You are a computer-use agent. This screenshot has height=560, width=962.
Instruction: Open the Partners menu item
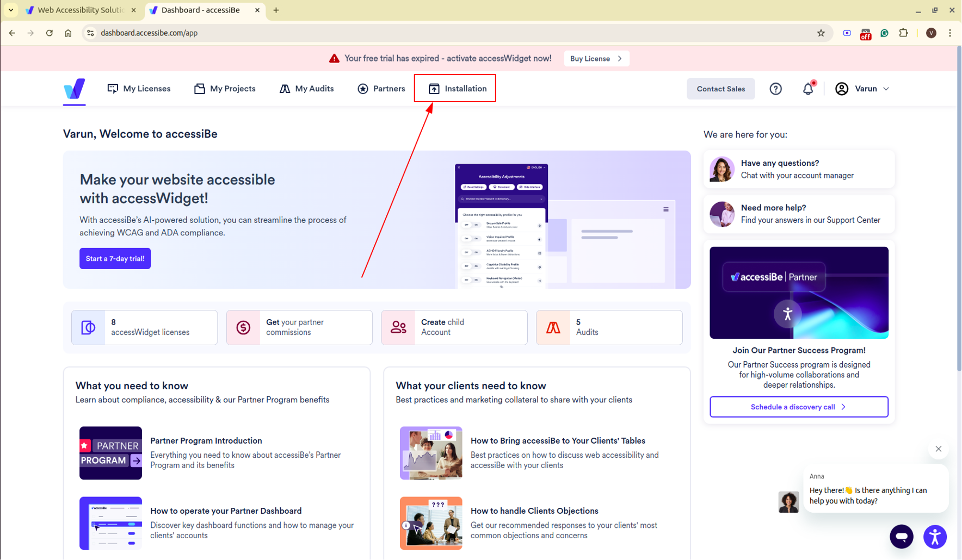pos(381,89)
